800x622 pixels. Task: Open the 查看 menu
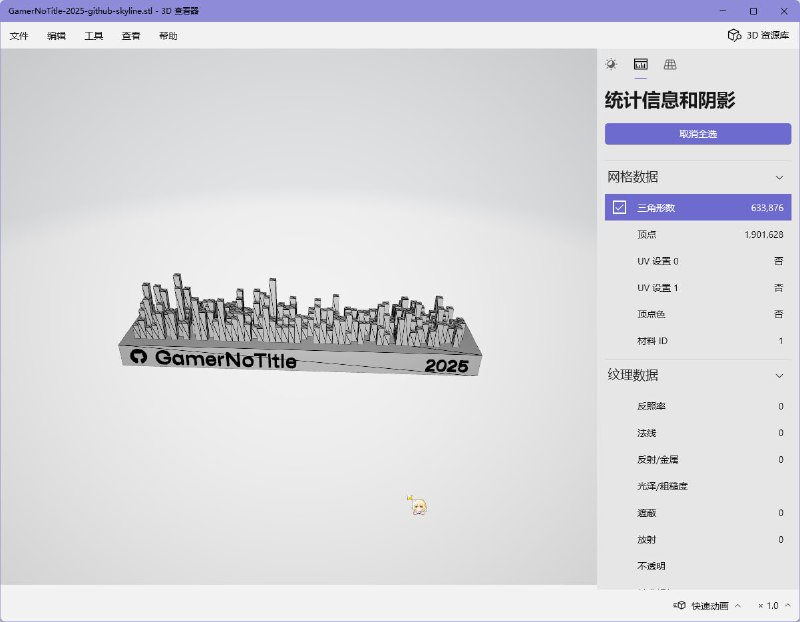click(x=131, y=36)
